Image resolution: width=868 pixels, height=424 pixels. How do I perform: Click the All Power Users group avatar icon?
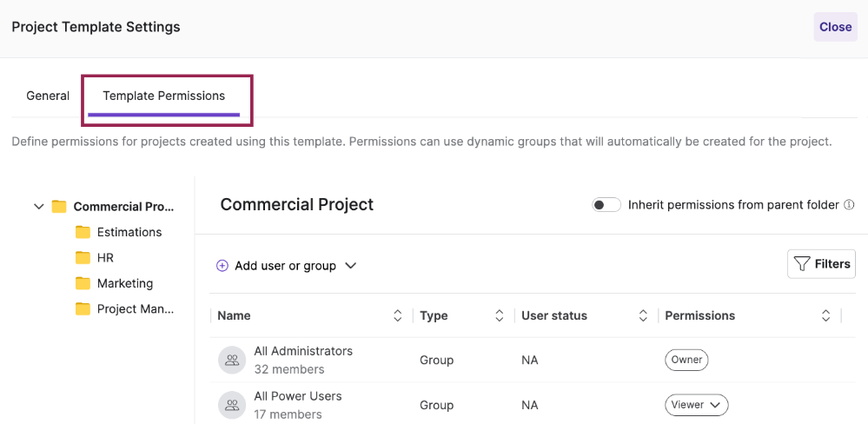coord(232,406)
